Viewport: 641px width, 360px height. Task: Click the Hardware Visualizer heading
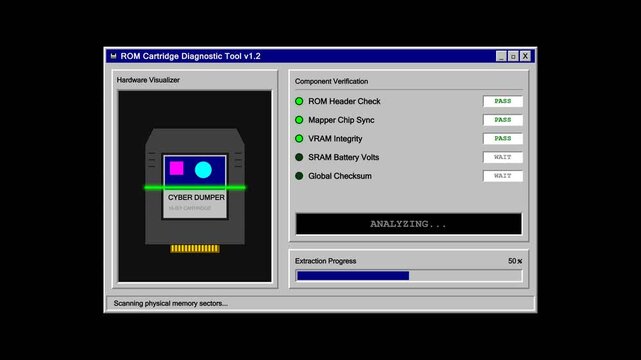[x=148, y=80]
